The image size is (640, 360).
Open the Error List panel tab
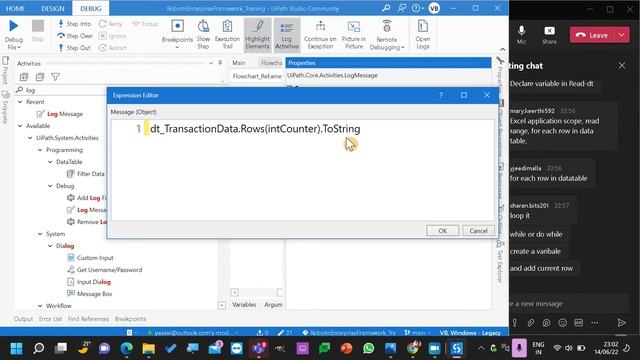tap(50, 319)
